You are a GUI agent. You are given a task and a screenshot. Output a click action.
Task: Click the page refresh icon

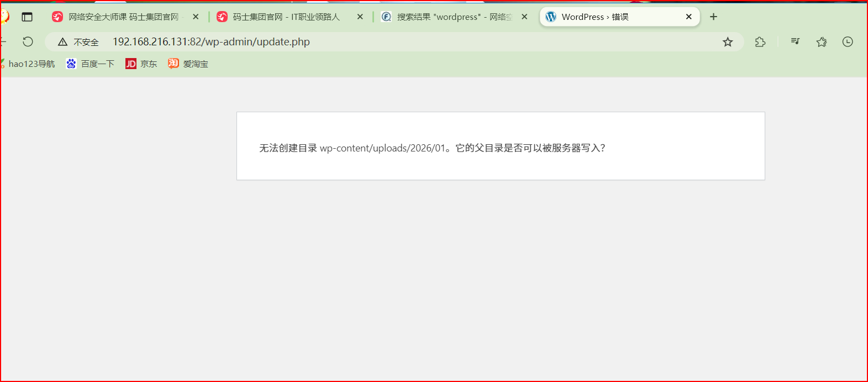pos(28,42)
